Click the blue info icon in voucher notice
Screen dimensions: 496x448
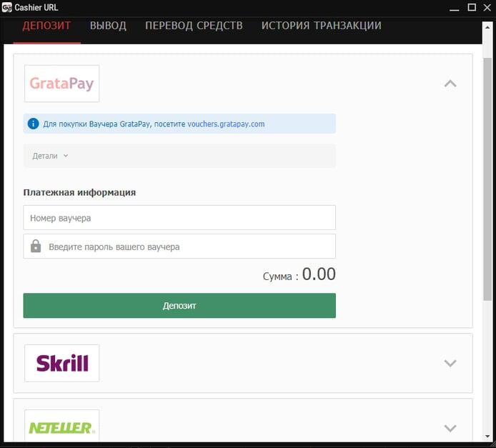pyautogui.click(x=33, y=124)
